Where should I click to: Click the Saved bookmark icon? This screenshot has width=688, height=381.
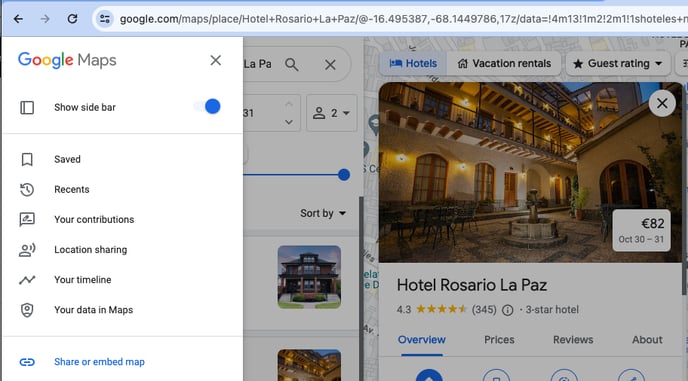(x=27, y=159)
